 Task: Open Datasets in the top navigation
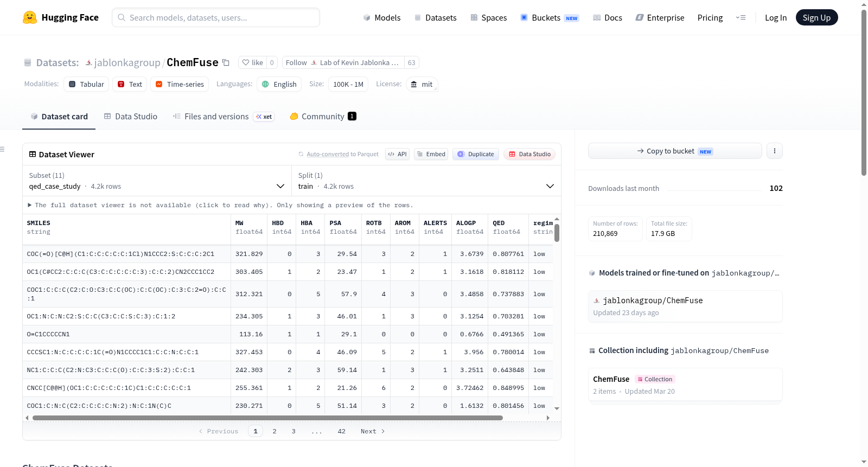pos(435,17)
